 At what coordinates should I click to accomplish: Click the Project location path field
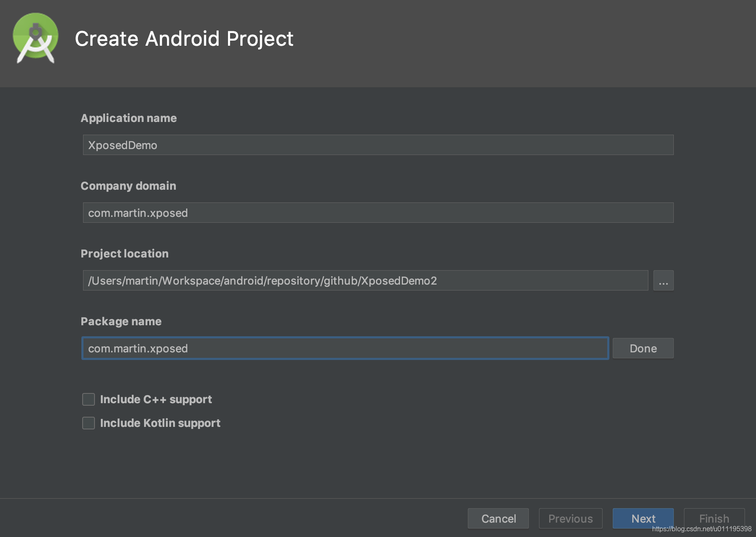[x=365, y=280]
